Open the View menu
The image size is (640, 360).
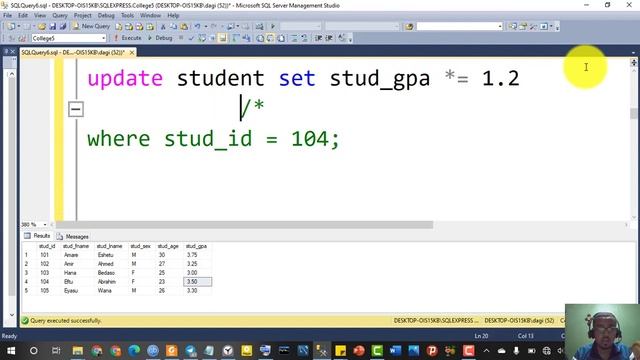tap(40, 15)
